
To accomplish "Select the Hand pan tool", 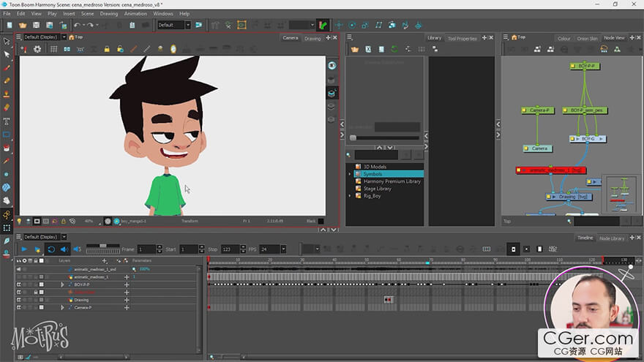I will 7,200.
